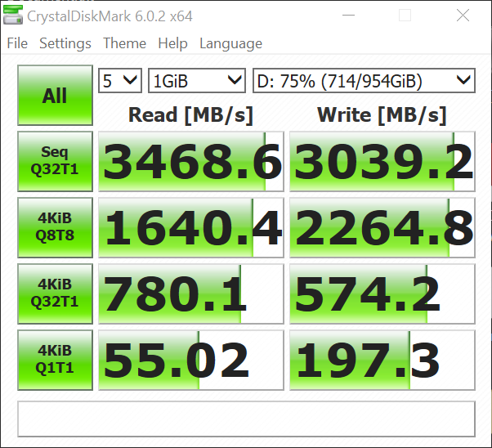Image resolution: width=492 pixels, height=448 pixels.
Task: Open the Theme menu
Action: [x=124, y=43]
